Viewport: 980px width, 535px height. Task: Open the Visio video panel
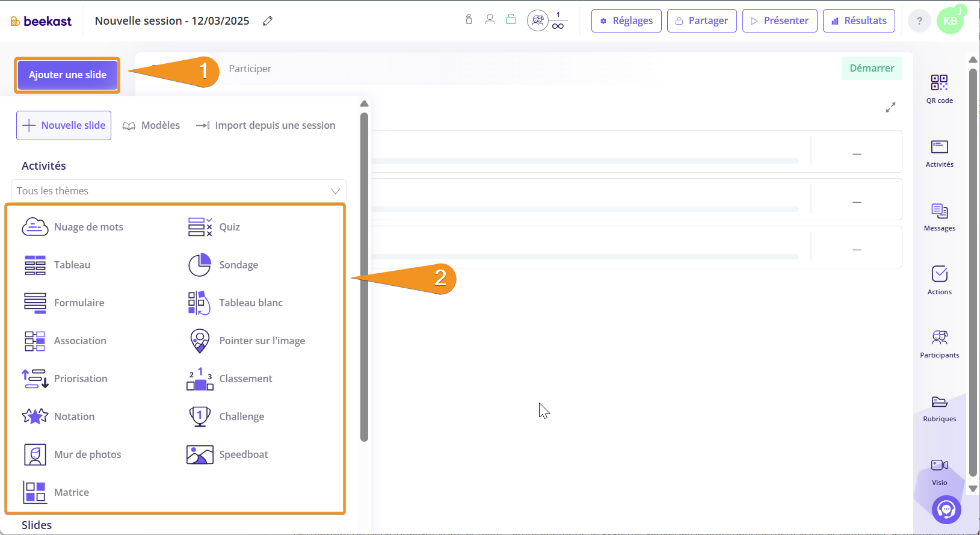pos(939,471)
